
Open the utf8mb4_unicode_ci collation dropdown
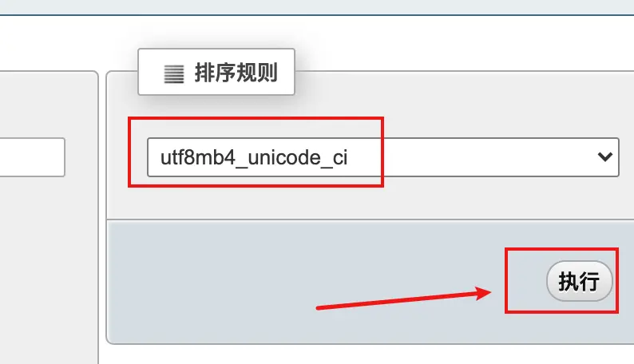(383, 157)
